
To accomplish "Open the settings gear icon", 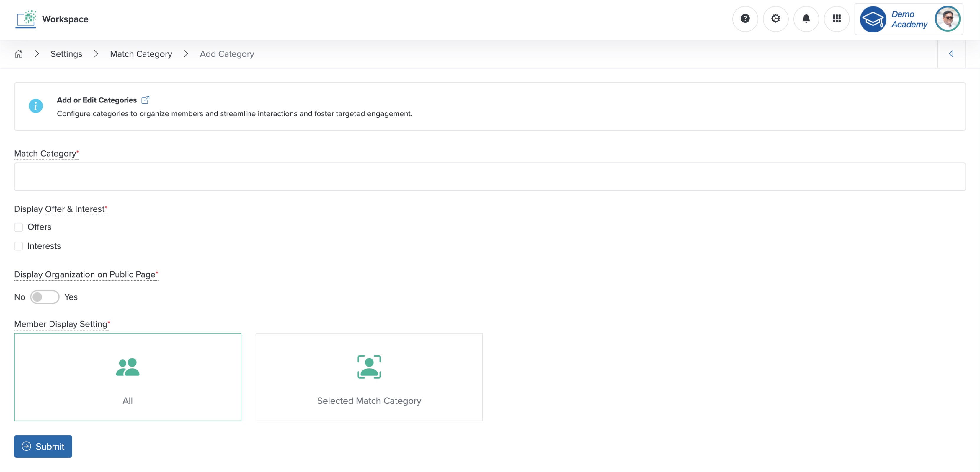I will tap(775, 19).
